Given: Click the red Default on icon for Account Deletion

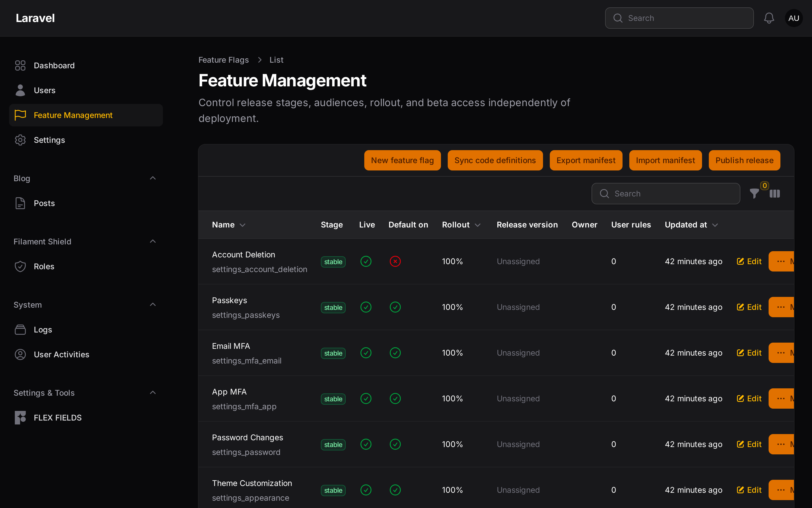Looking at the screenshot, I should pos(395,261).
